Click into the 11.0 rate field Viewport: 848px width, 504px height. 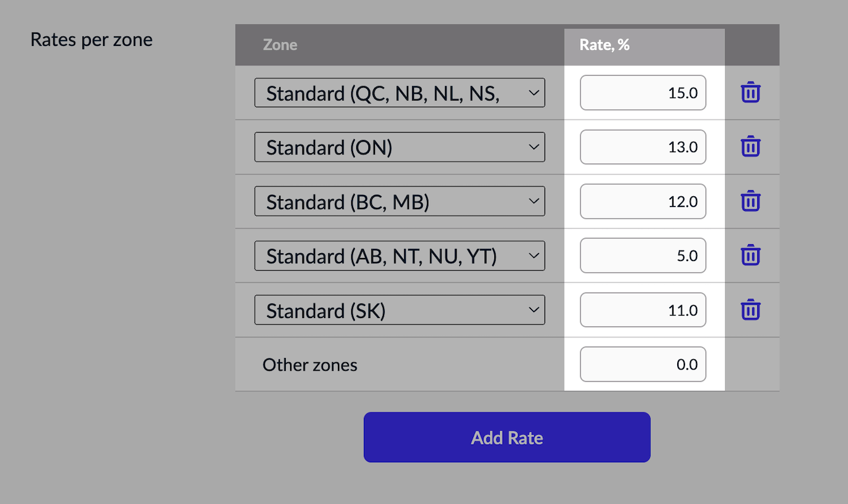pyautogui.click(x=643, y=310)
